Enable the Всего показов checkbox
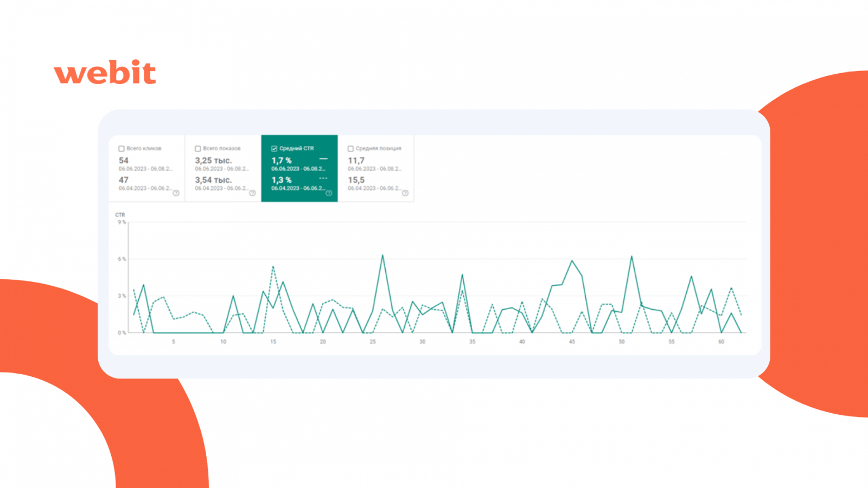 198,149
